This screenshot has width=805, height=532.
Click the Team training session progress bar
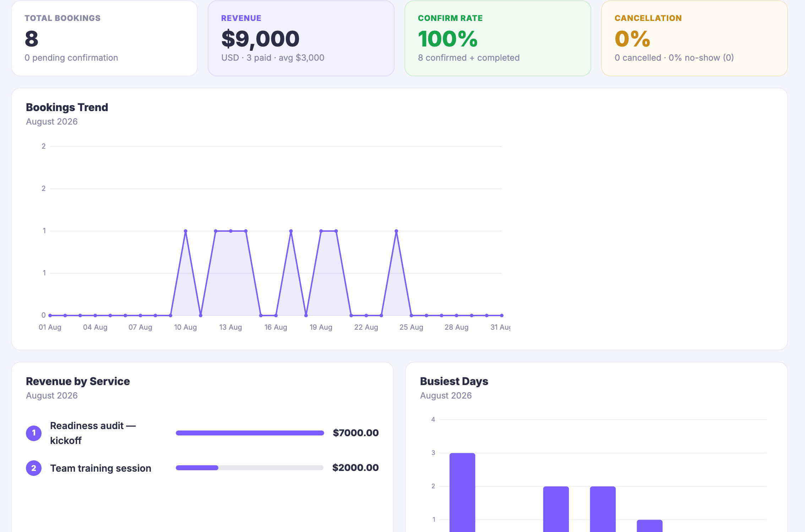250,468
